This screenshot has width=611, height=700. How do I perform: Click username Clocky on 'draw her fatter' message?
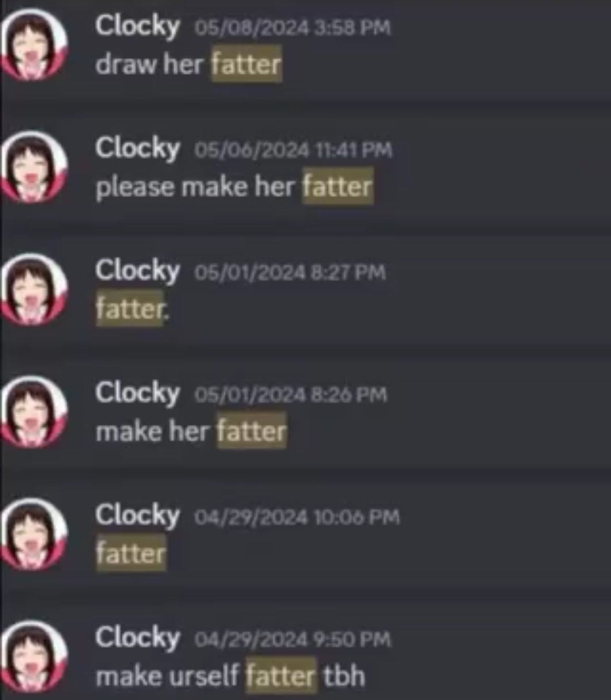coord(137,26)
